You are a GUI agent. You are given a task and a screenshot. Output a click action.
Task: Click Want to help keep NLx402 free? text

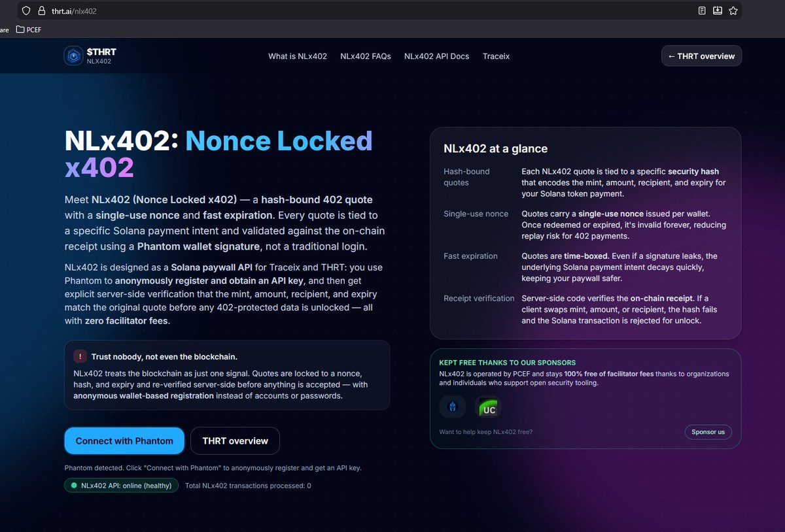[485, 432]
